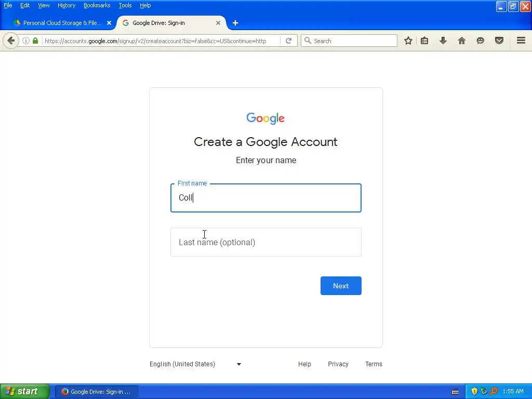Image resolution: width=532 pixels, height=399 pixels.
Task: Click the orange magnifier tray icon
Action: (494, 391)
